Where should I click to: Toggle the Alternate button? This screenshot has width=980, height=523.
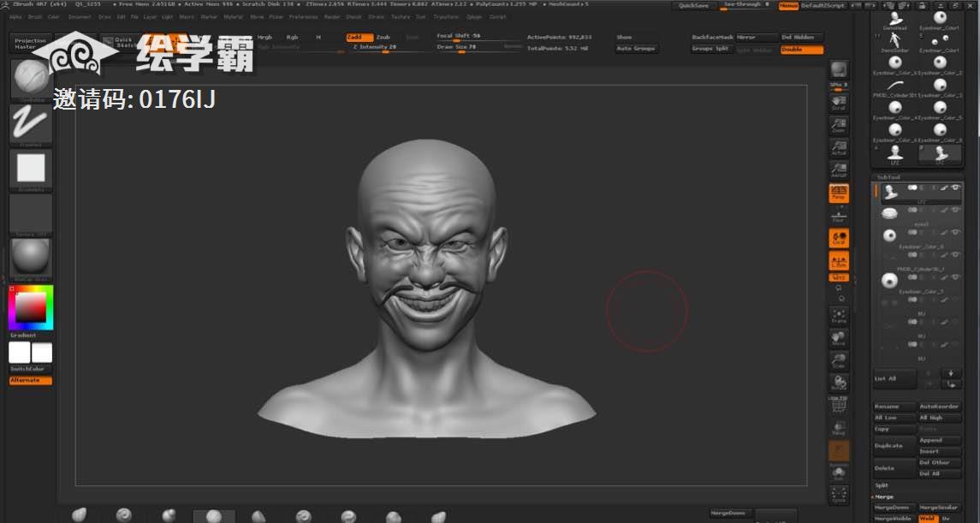[x=29, y=380]
